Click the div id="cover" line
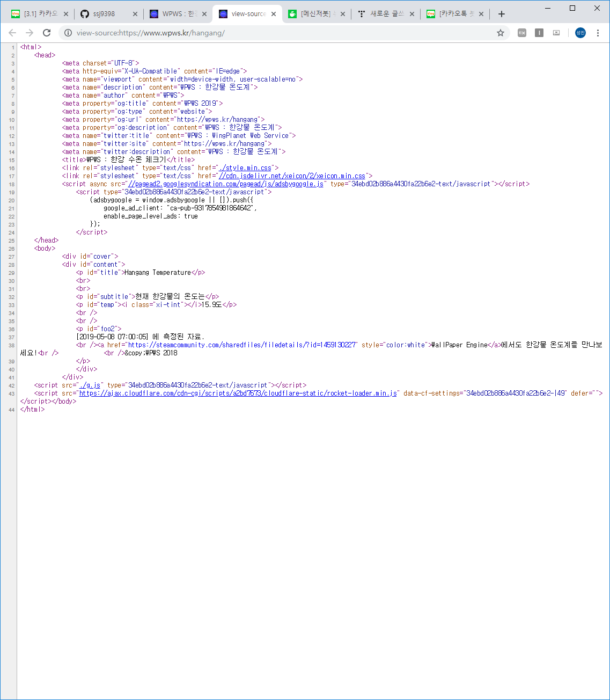 (90, 257)
